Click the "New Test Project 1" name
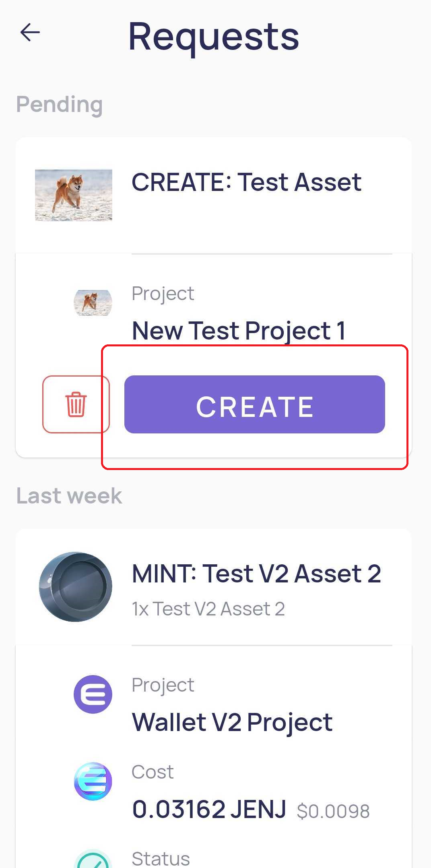The height and width of the screenshot is (868, 431). click(x=239, y=331)
